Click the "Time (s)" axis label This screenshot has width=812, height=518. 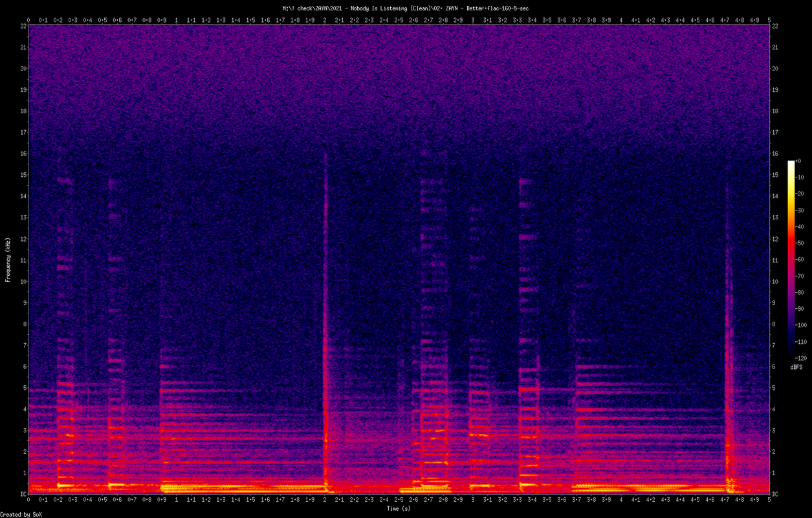pyautogui.click(x=399, y=508)
